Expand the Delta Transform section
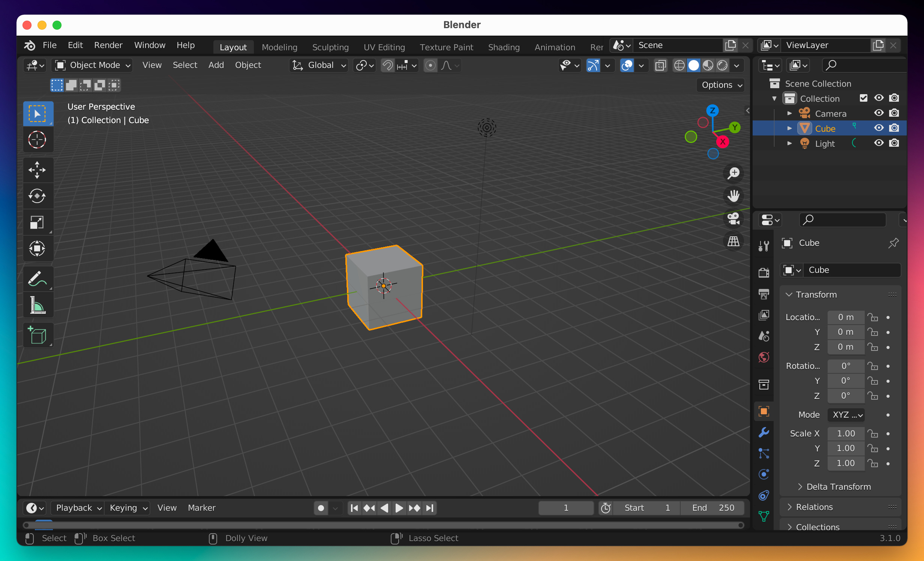The width and height of the screenshot is (924, 561). 838,487
